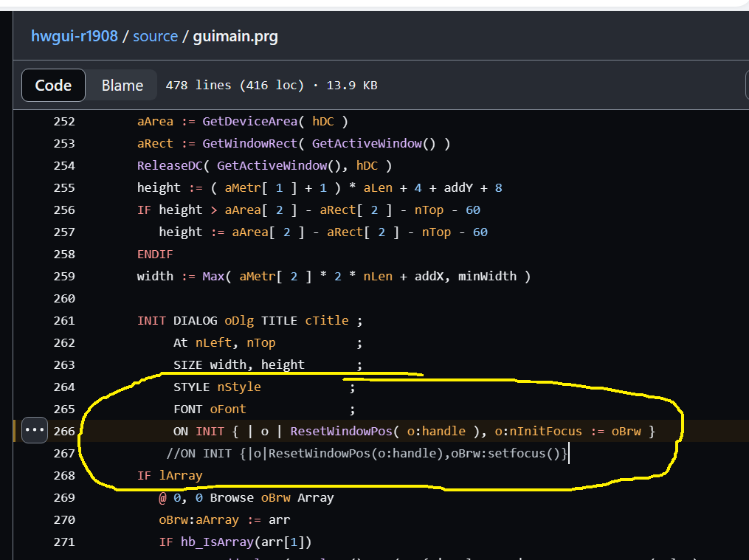Click line number 268
The width and height of the screenshot is (749, 560).
(64, 476)
